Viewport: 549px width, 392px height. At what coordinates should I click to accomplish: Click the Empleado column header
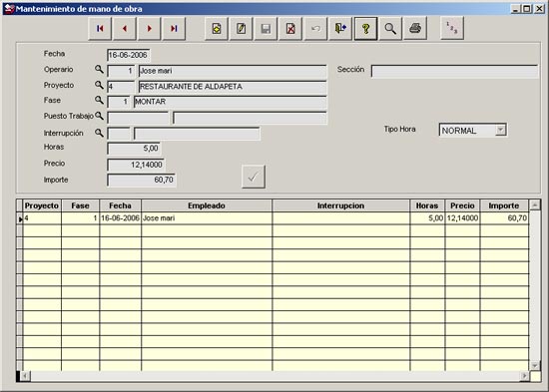point(207,205)
